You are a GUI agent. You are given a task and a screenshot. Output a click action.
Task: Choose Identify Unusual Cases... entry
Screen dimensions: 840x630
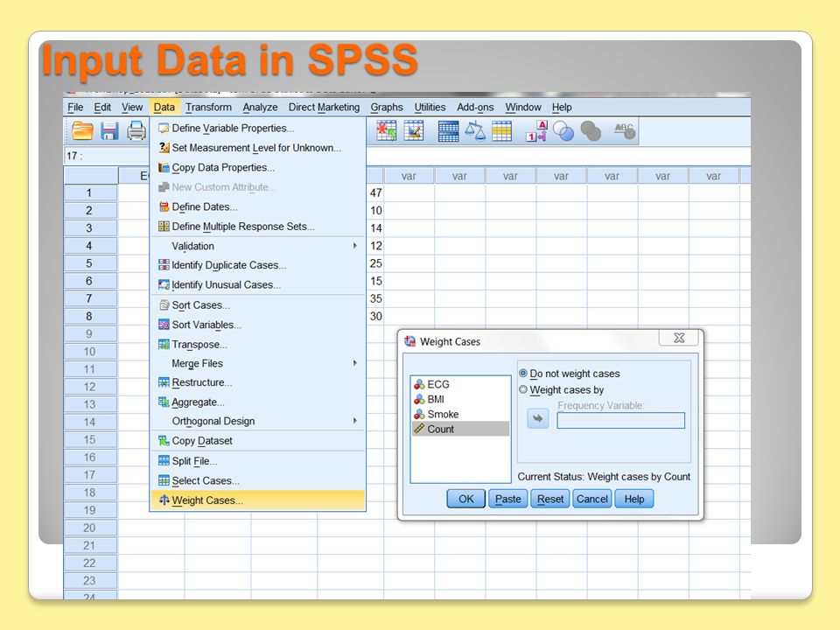257,285
